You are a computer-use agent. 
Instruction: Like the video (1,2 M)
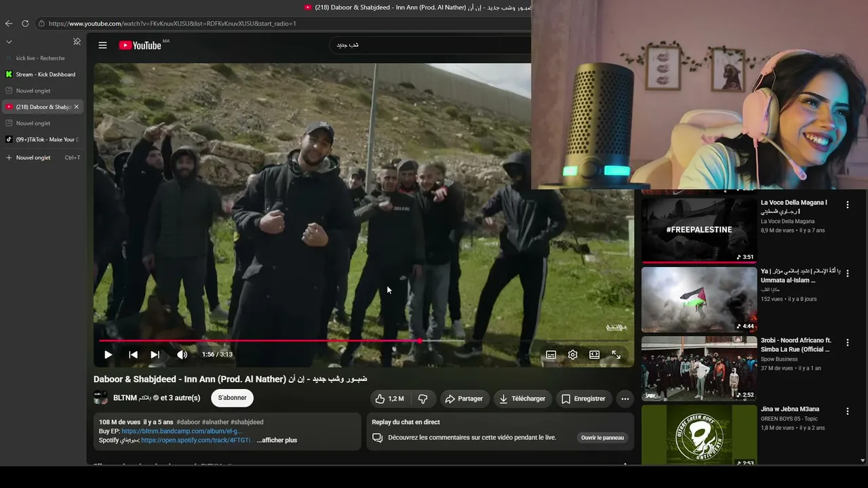click(390, 399)
